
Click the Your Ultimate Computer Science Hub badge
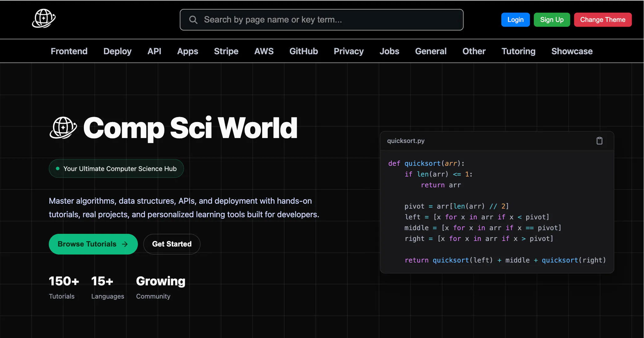click(116, 169)
